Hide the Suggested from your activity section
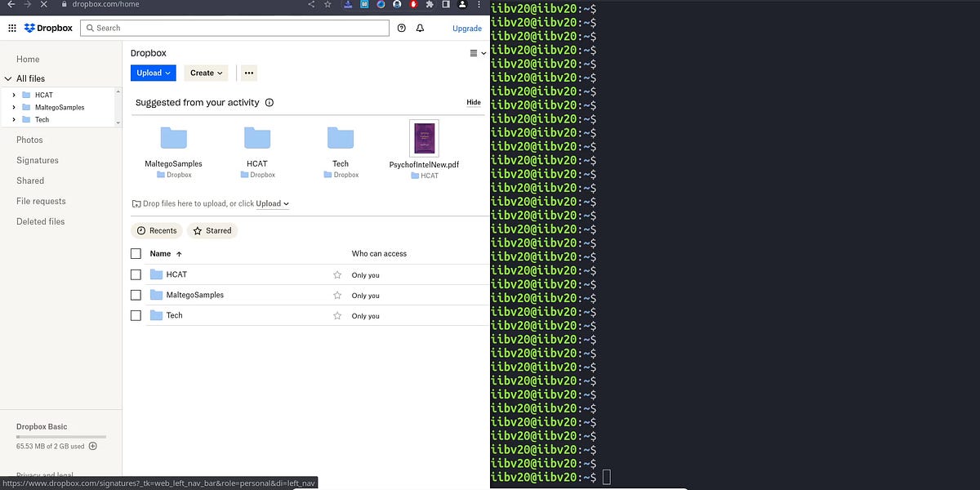 click(474, 102)
